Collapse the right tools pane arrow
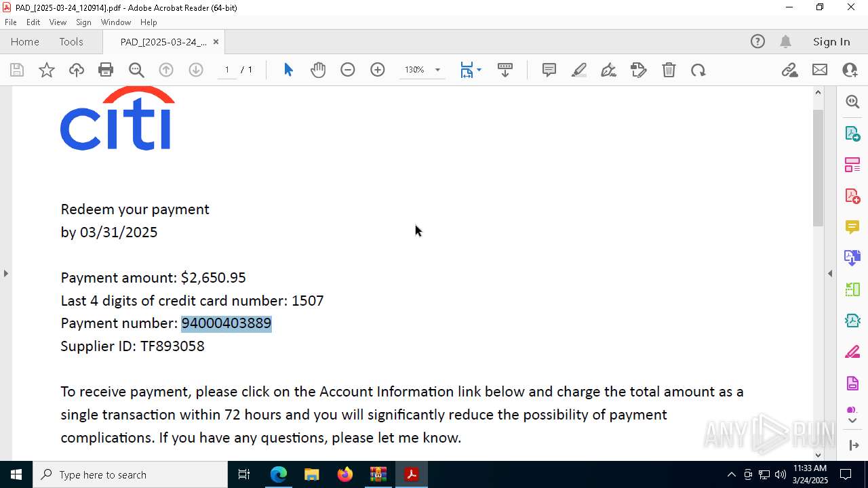Image resolution: width=868 pixels, height=488 pixels. 830,273
